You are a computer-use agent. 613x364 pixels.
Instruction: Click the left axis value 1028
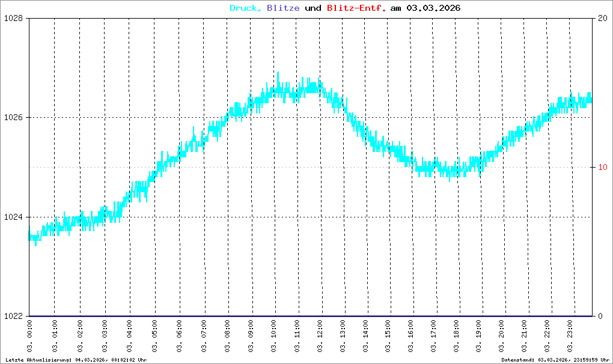point(14,19)
